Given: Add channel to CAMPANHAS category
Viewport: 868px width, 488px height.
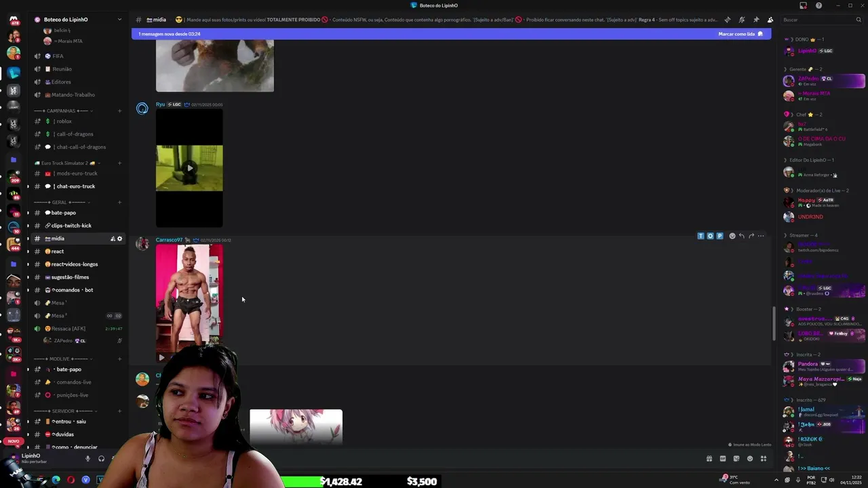Looking at the screenshot, I should 119,110.
